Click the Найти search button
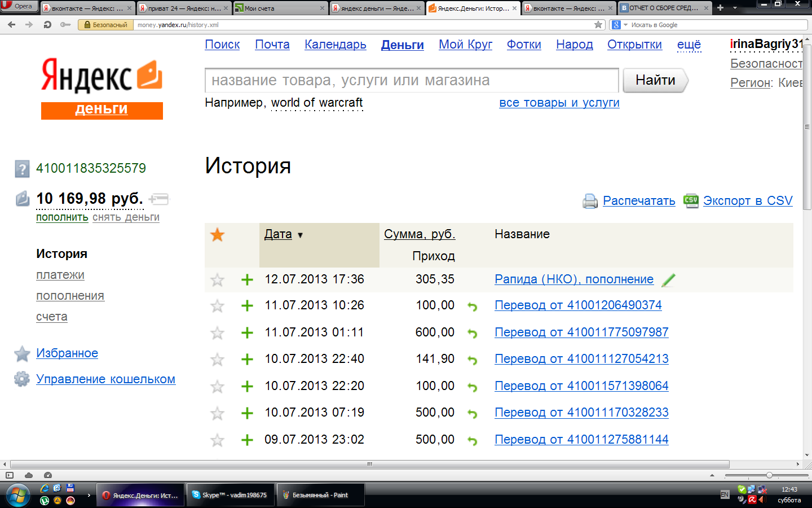The image size is (812, 508). pos(655,80)
